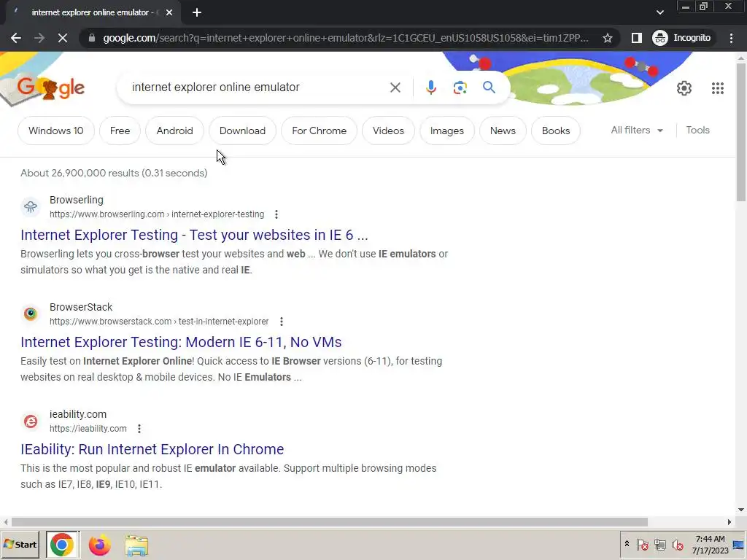Click the forward navigation arrow

(39, 38)
